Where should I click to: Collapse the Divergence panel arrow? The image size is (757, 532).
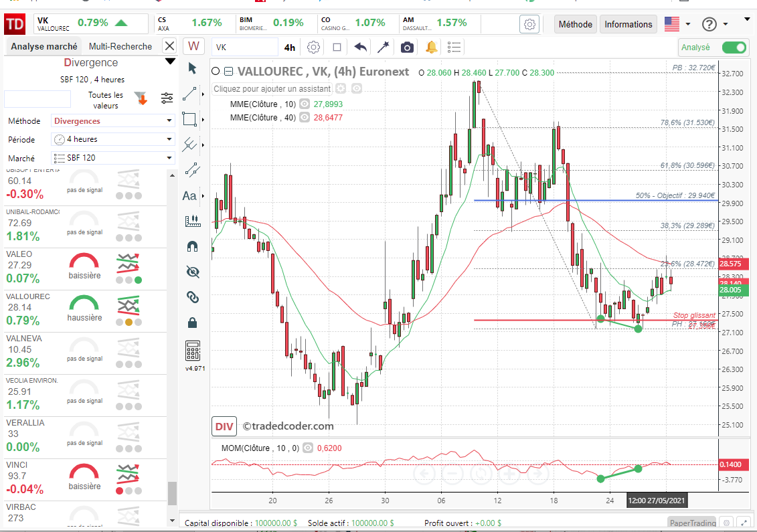coord(170,62)
